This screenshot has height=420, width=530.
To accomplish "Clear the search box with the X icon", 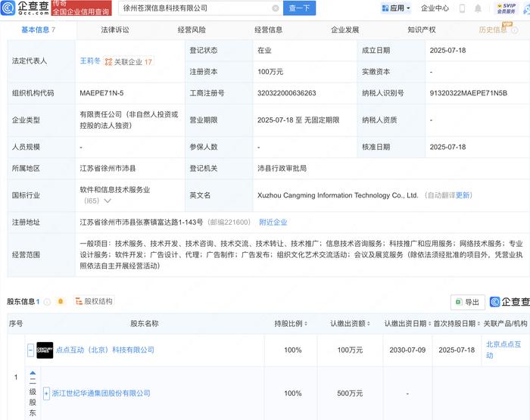I will pos(276,8).
